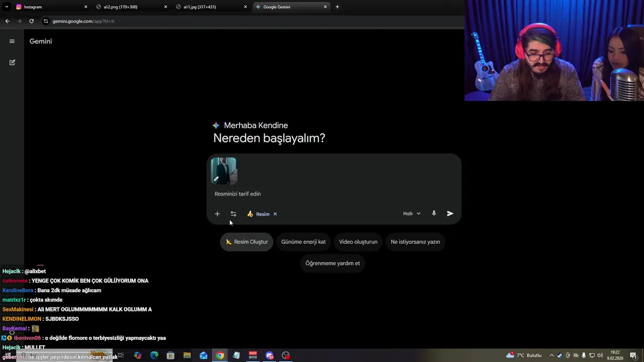This screenshot has height=362, width=644.
Task: Close the Google Gemini tab
Action: click(x=326, y=7)
